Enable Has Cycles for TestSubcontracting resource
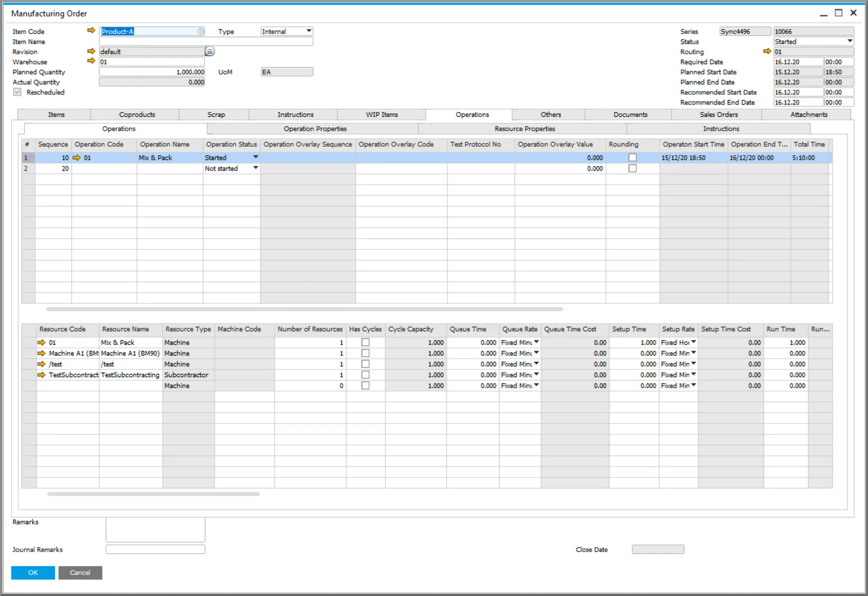Image resolution: width=868 pixels, height=596 pixels. coord(366,375)
